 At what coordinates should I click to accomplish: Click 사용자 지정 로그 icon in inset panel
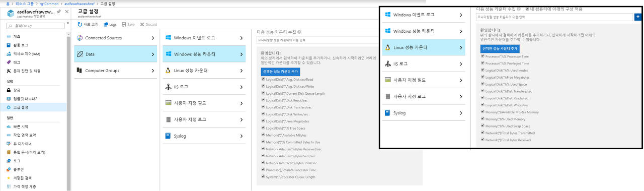click(x=387, y=96)
